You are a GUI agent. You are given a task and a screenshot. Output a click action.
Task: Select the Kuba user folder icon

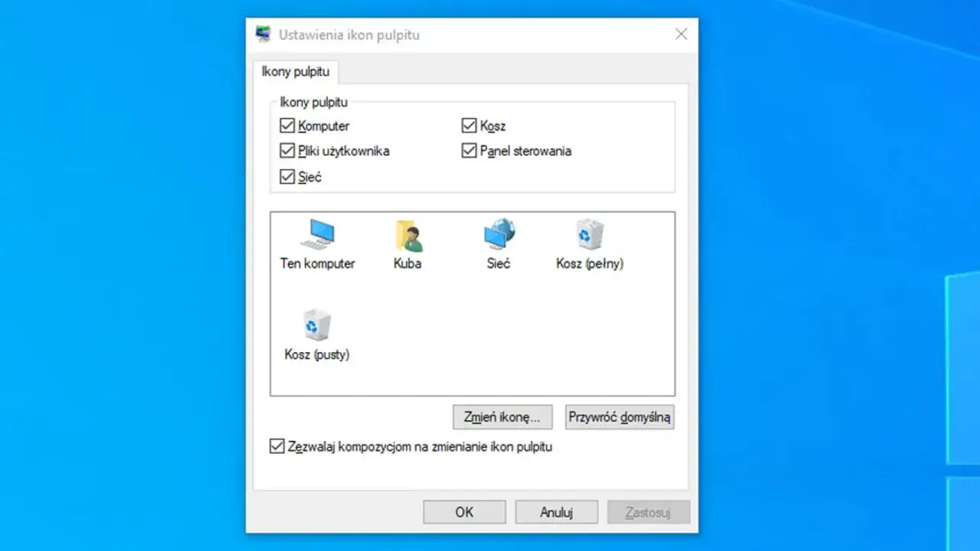click(x=407, y=236)
